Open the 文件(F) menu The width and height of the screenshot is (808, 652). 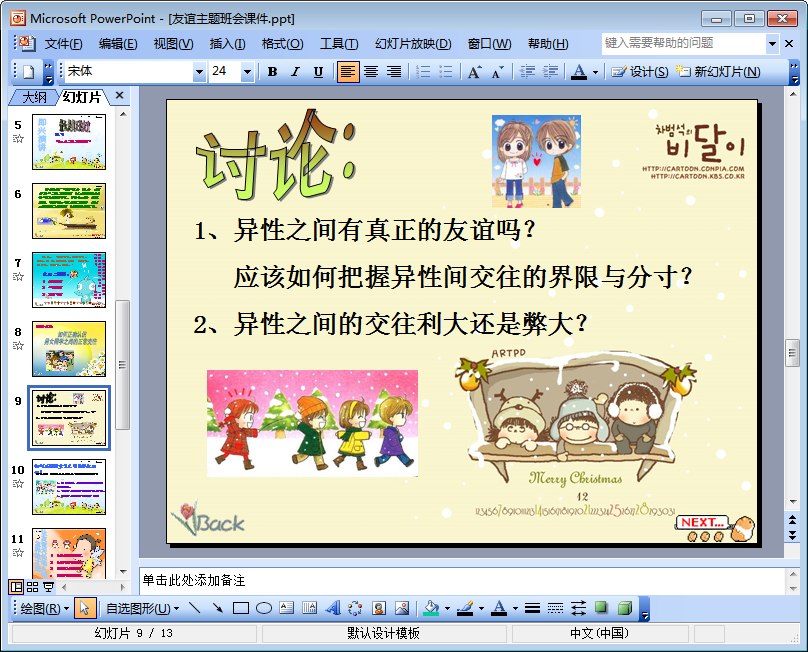pos(63,44)
